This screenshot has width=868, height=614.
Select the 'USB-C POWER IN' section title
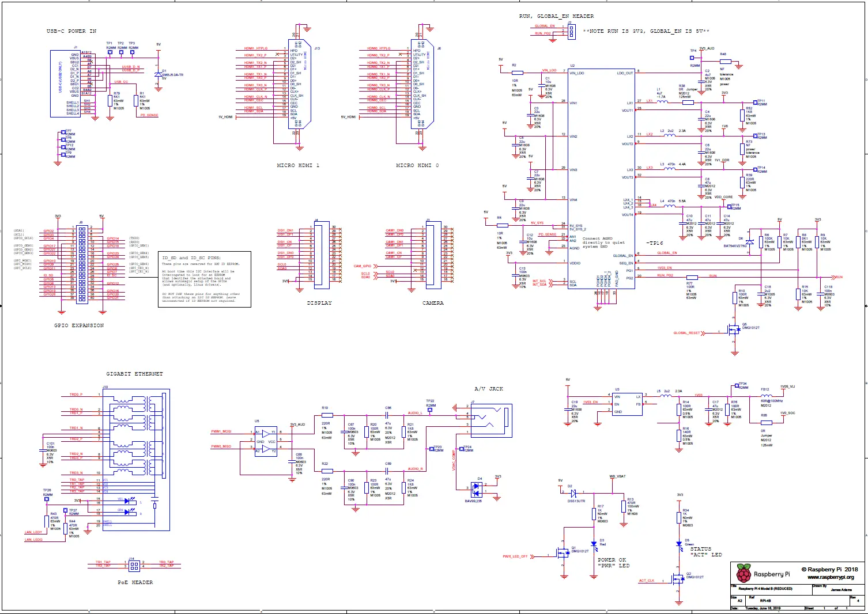[71, 31]
